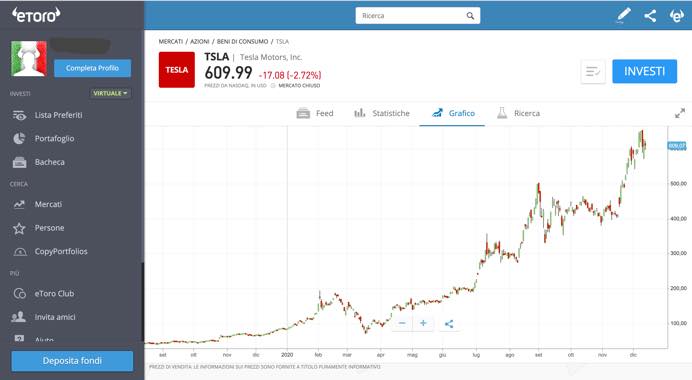This screenshot has width=692, height=380.
Task: Click the Lista Preferiti eye icon
Action: click(x=19, y=115)
